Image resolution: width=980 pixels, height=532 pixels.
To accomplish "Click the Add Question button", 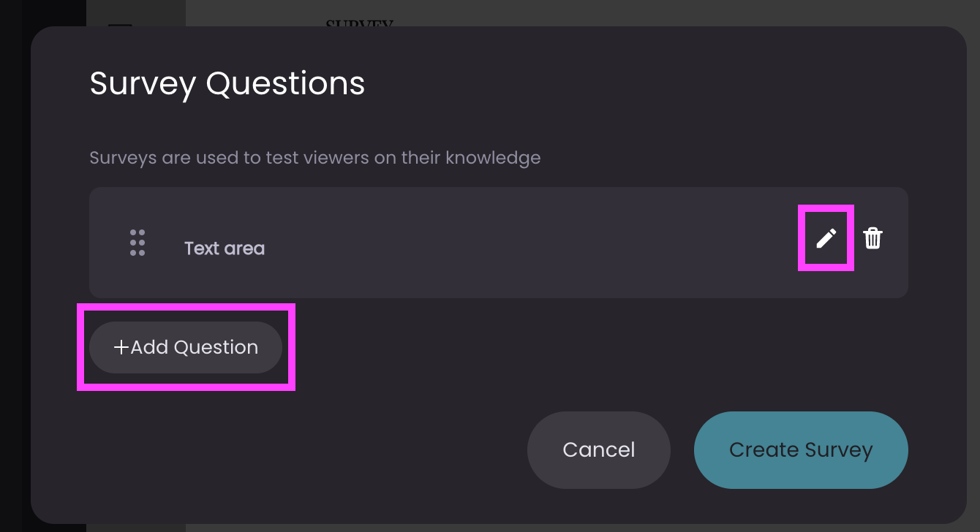I will [x=186, y=347].
